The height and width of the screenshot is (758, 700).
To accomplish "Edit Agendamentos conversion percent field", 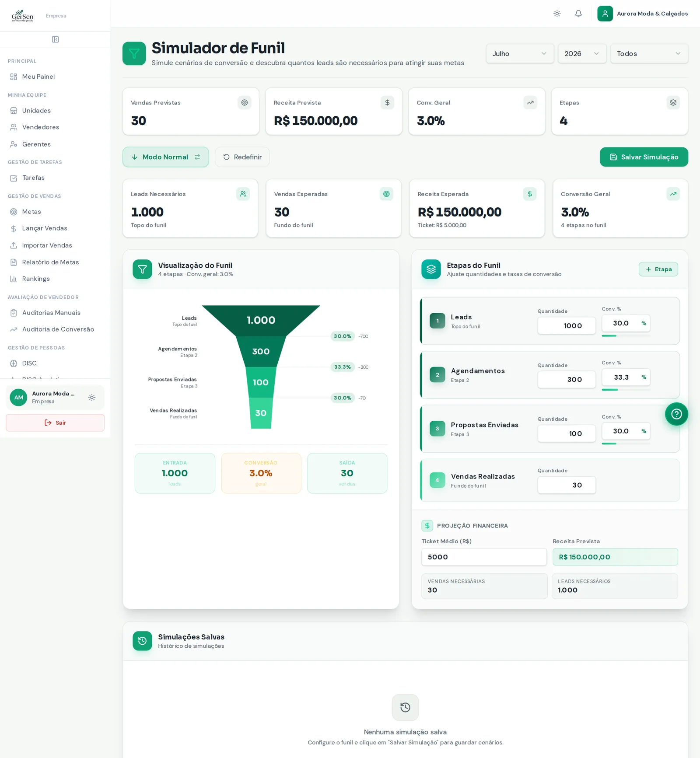I will click(626, 377).
